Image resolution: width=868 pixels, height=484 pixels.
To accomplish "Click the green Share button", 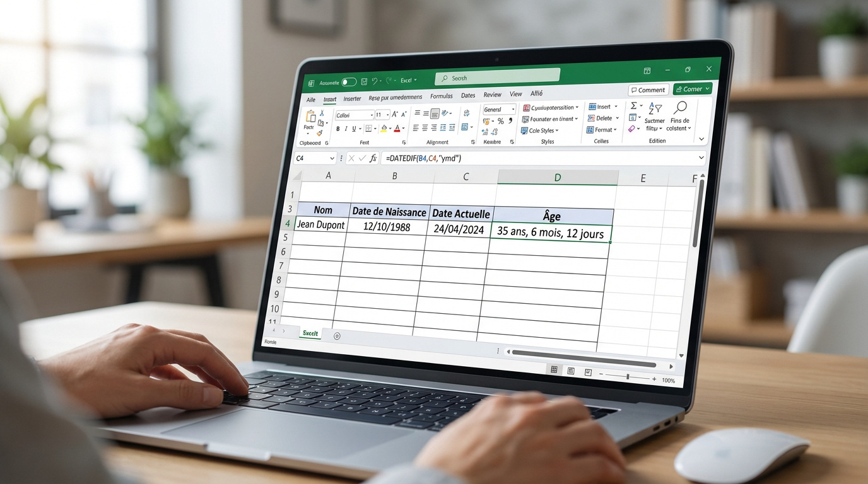I will [692, 89].
